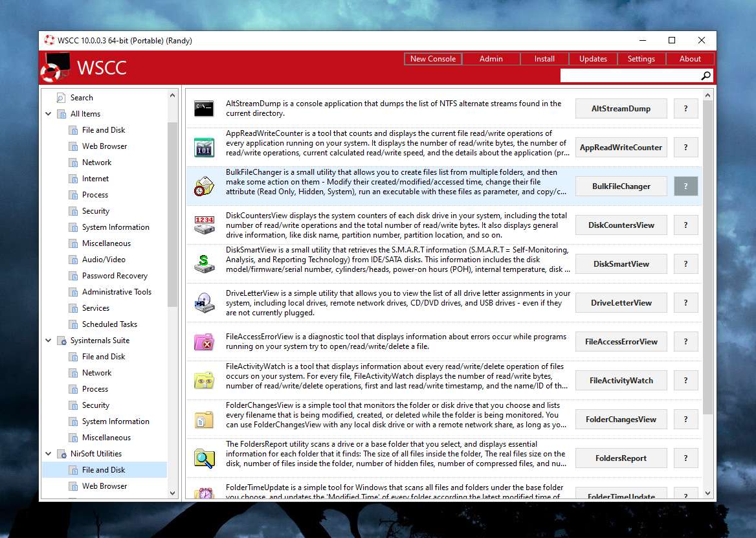
Task: Launch the FileActivityWatch button
Action: point(621,381)
